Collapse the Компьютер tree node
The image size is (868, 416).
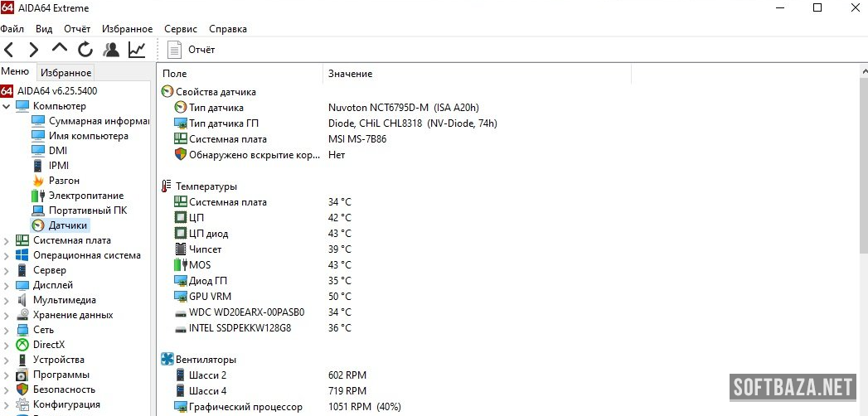[7, 106]
